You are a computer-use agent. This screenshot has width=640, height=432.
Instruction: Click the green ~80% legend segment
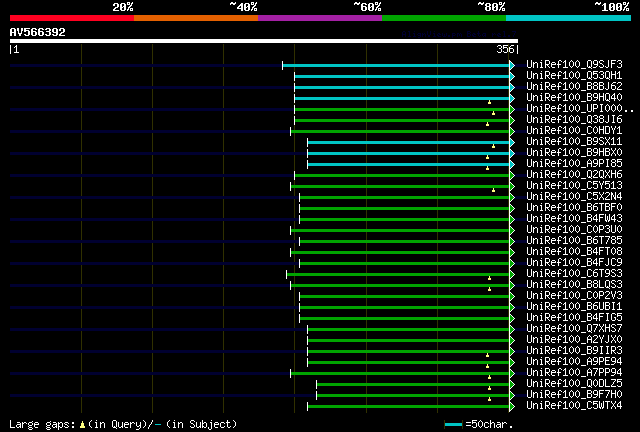point(444,18)
